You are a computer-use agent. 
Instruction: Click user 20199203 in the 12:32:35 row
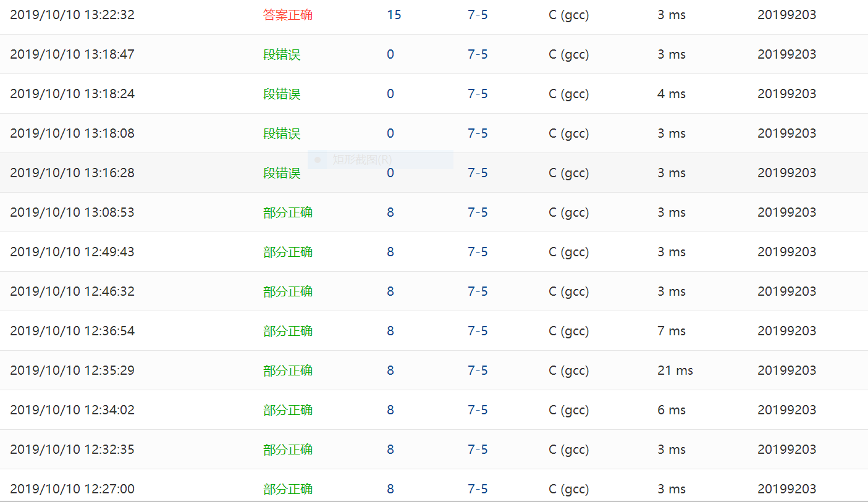[786, 450]
